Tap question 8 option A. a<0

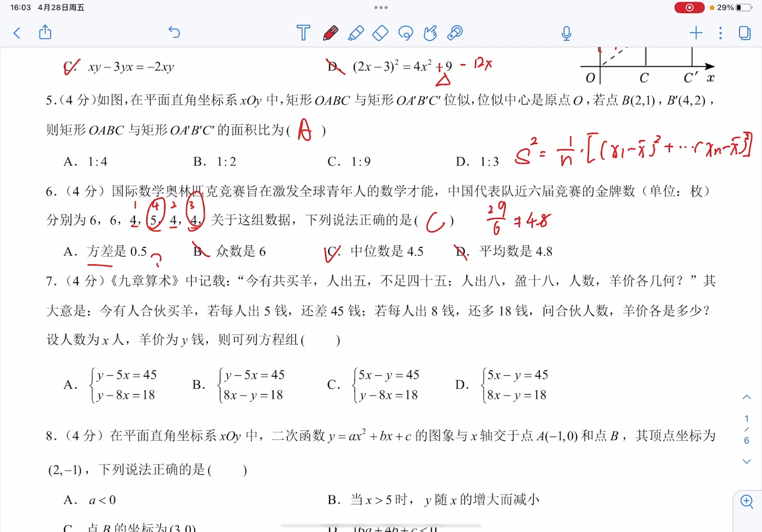coord(90,500)
